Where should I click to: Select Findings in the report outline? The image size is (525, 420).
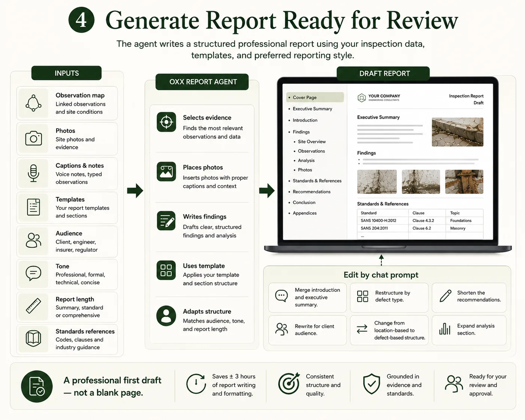tap(301, 132)
